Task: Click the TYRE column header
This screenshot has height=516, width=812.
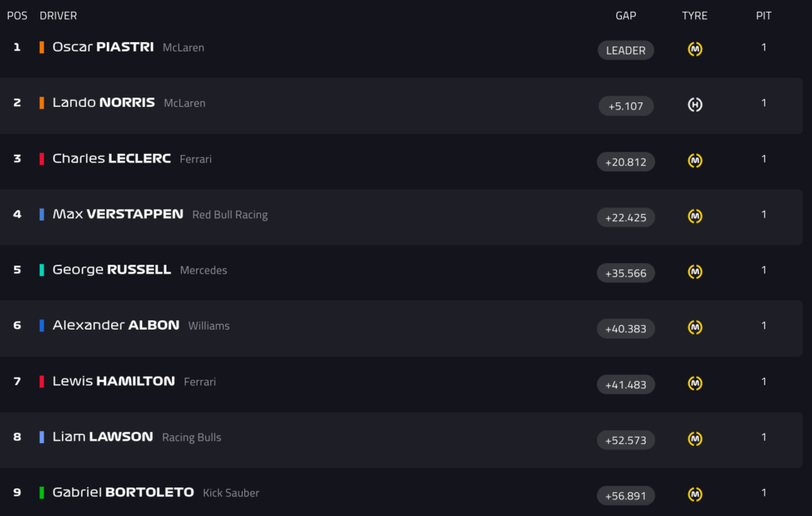Action: (695, 16)
